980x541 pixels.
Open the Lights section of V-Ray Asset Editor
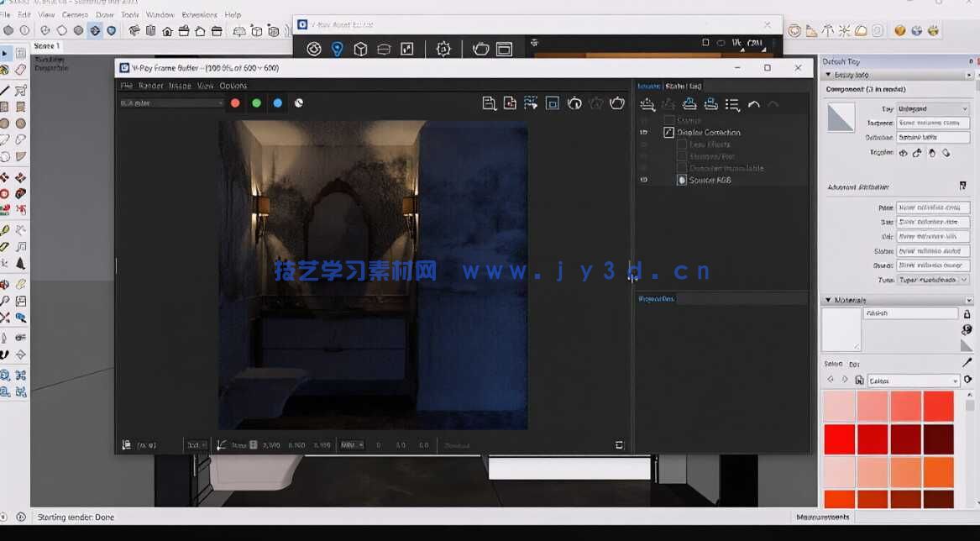point(338,49)
